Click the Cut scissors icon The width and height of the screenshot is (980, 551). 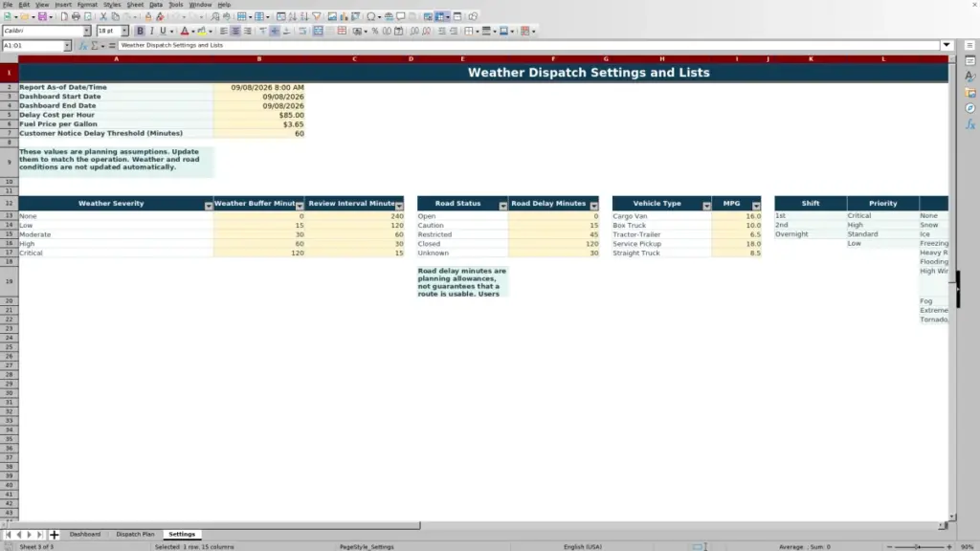pyautogui.click(x=103, y=16)
